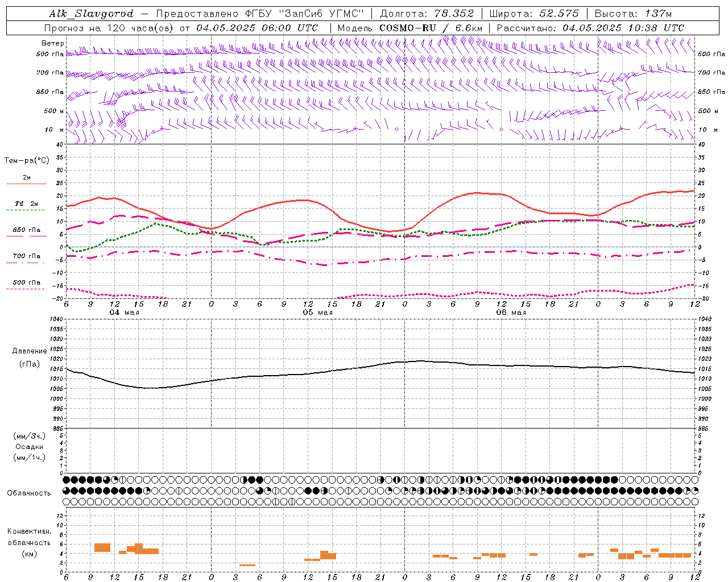This screenshot has height=582, width=728.
Task: Click the Давление axis title
Action: pyautogui.click(x=30, y=351)
